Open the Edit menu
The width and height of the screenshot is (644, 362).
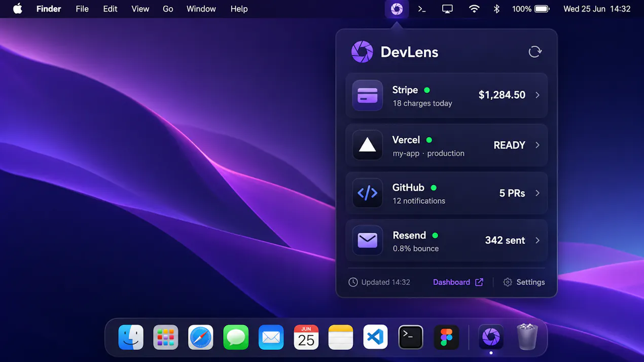[110, 9]
